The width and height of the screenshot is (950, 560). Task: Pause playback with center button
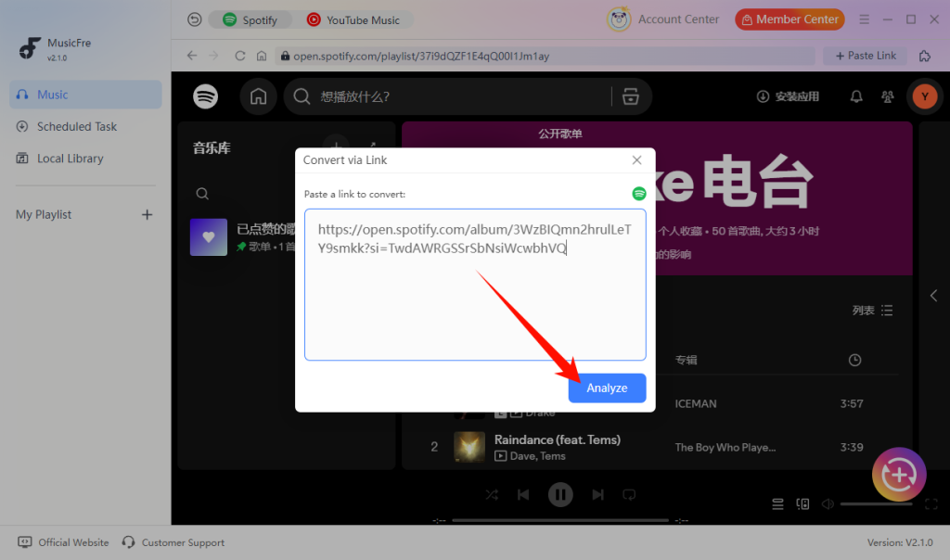[x=560, y=494]
